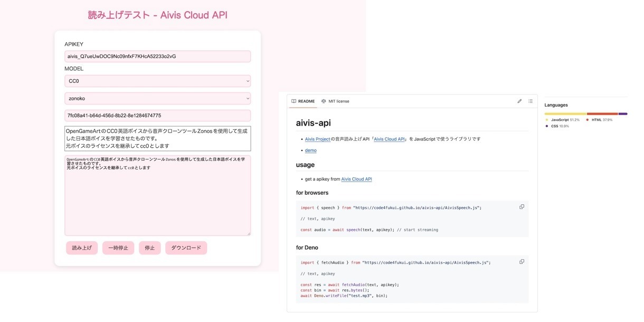
Task: Open the README outline list icon
Action: [x=531, y=101]
